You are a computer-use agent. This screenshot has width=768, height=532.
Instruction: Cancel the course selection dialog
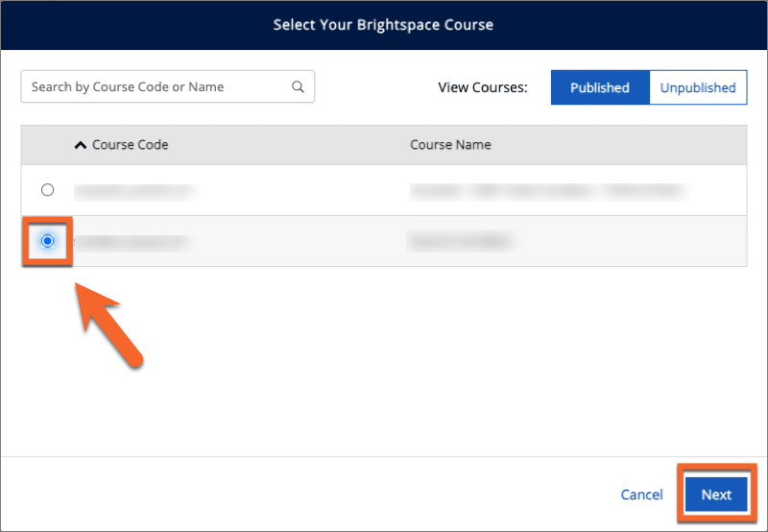point(641,495)
